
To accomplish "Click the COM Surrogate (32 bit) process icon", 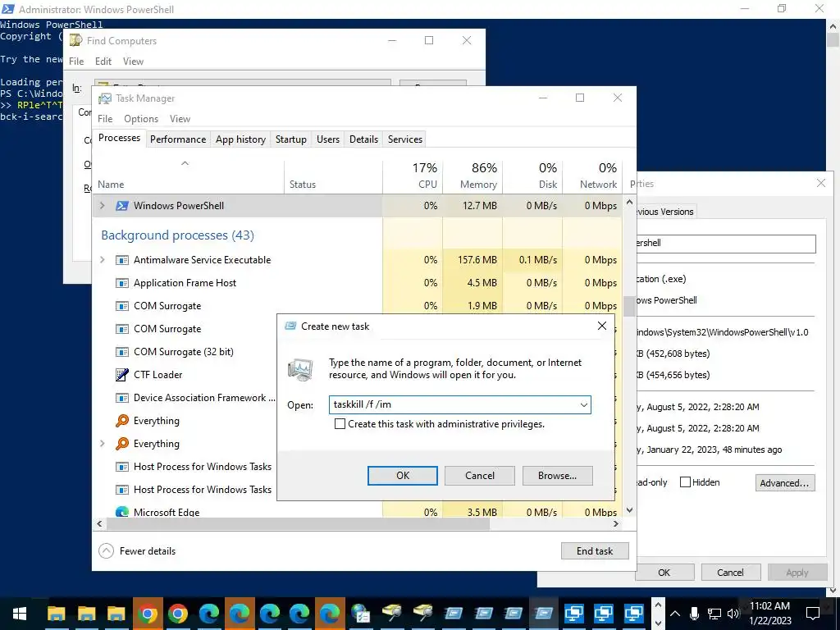I will tap(122, 352).
